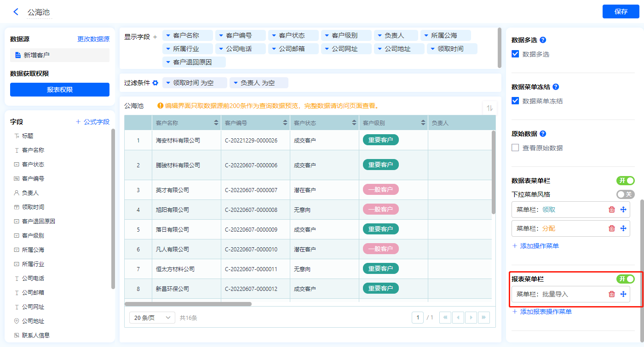Select the 客户状态 field in field list
Image resolution: width=644 pixels, height=347 pixels.
[33, 165]
